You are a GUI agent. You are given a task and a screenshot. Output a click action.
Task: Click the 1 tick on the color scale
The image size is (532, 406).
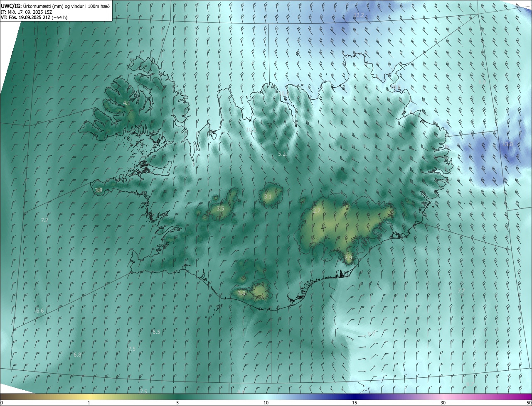pos(89,403)
